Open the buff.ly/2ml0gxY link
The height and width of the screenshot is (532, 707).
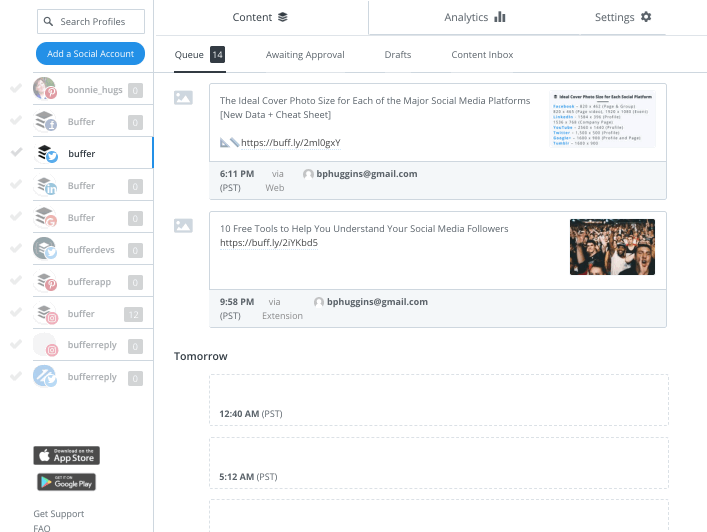click(291, 142)
